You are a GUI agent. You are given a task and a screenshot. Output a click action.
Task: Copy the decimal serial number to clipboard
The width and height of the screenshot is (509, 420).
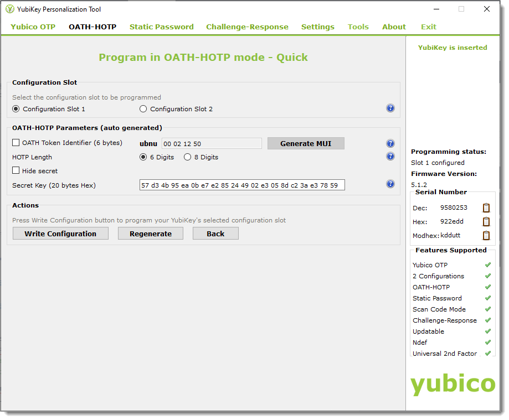(x=486, y=208)
